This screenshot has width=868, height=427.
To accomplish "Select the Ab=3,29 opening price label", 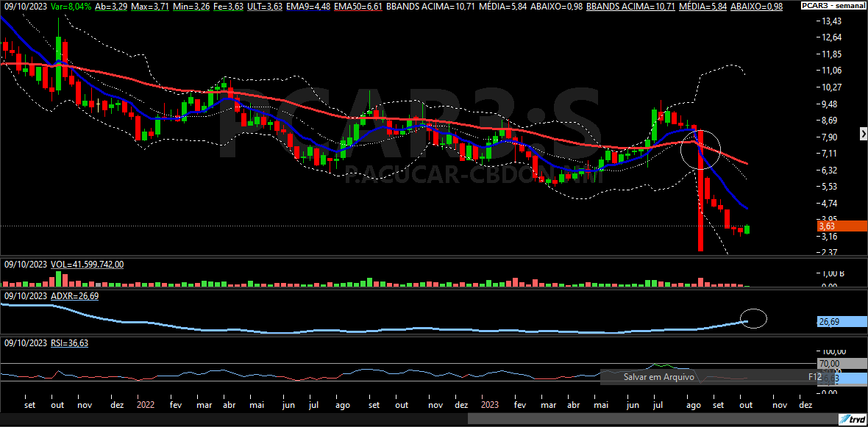I will tap(111, 7).
